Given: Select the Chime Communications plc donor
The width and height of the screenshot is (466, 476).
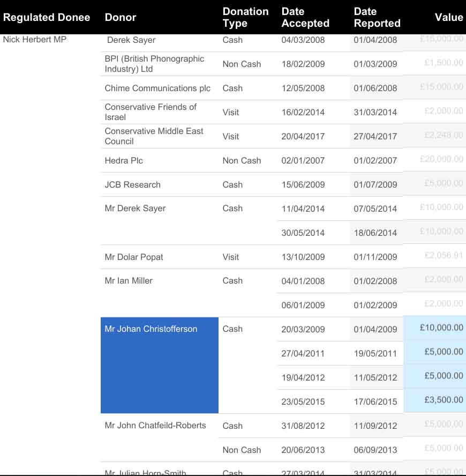Looking at the screenshot, I should point(157,88).
